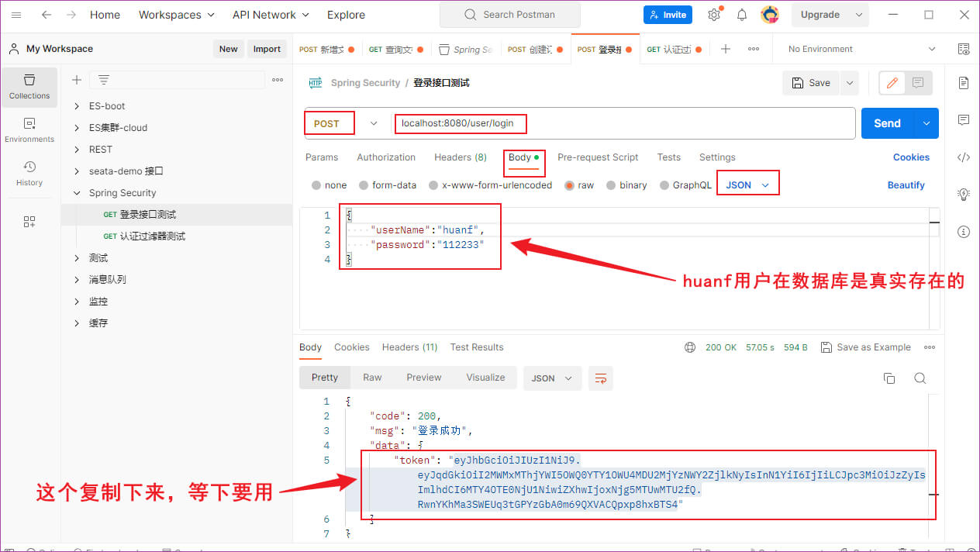Viewport: 980px width, 552px height.
Task: Select the 认证过滤器测试 request
Action: point(153,236)
